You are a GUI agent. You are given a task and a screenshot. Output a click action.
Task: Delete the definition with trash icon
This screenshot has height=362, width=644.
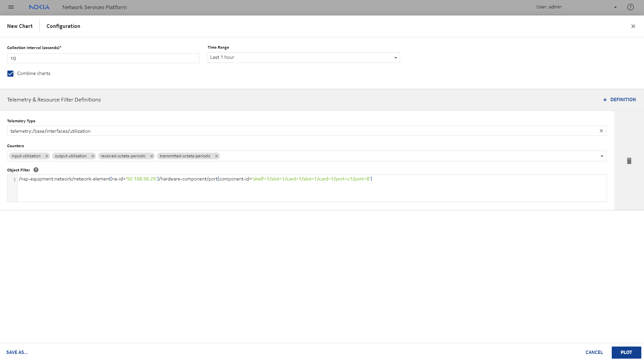(x=629, y=161)
